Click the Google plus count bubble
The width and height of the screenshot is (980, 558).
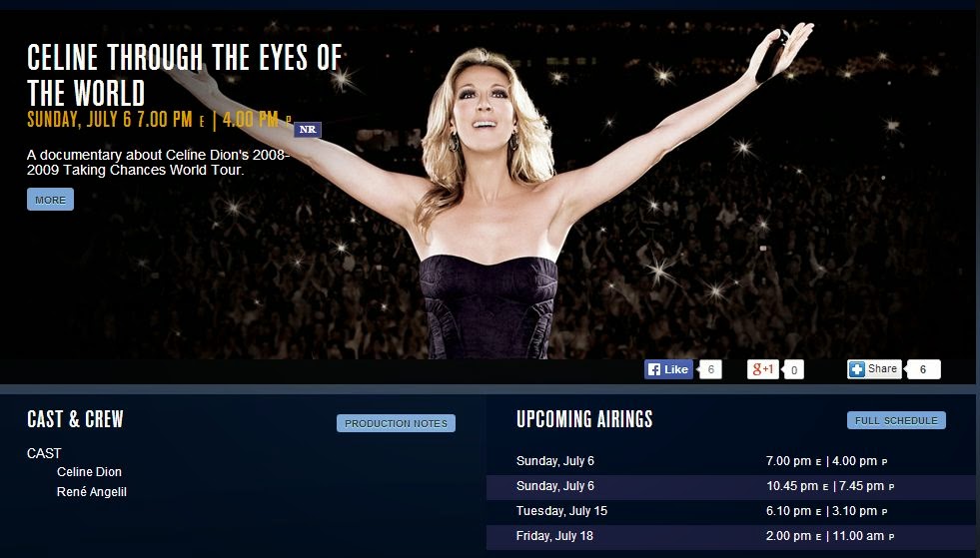pos(794,370)
